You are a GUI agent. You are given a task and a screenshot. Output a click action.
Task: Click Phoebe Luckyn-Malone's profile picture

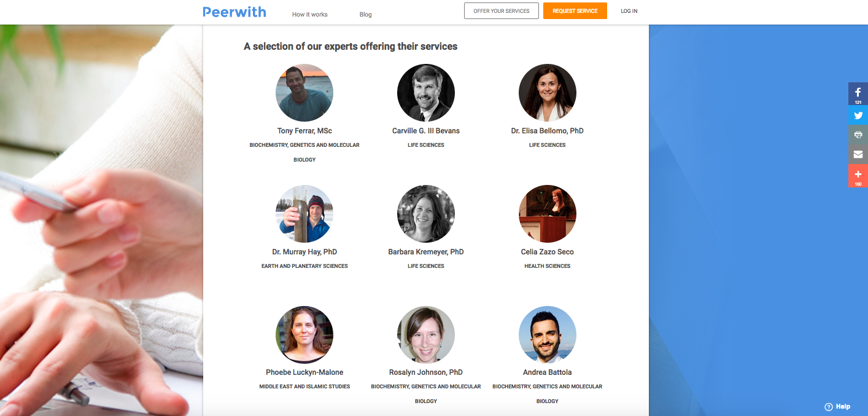click(x=304, y=335)
